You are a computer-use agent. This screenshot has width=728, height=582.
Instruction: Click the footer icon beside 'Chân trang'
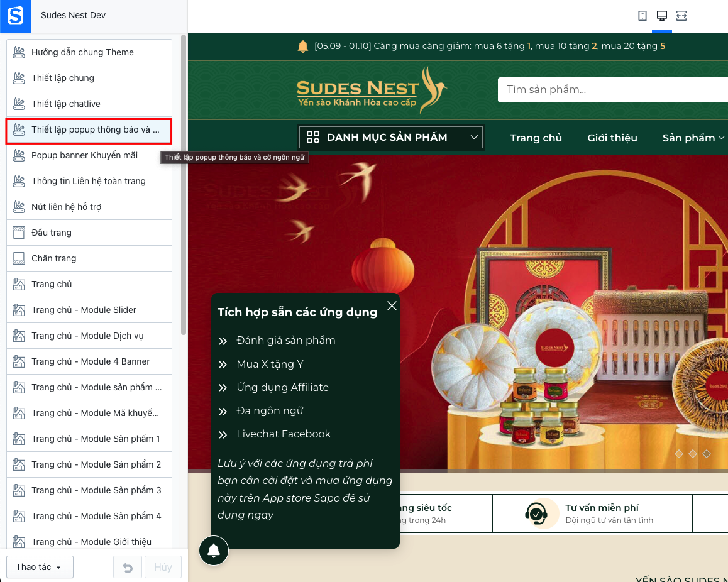(x=19, y=258)
